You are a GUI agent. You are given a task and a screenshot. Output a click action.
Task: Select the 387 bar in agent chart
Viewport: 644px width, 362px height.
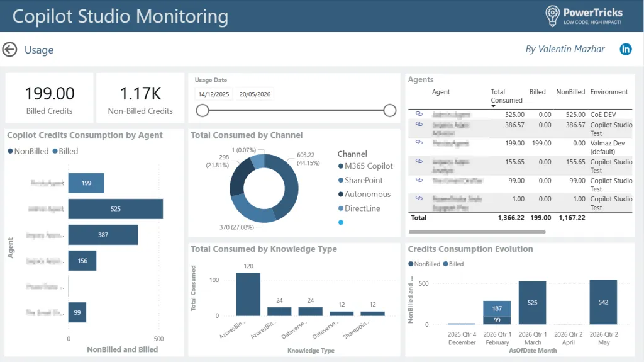103,235
